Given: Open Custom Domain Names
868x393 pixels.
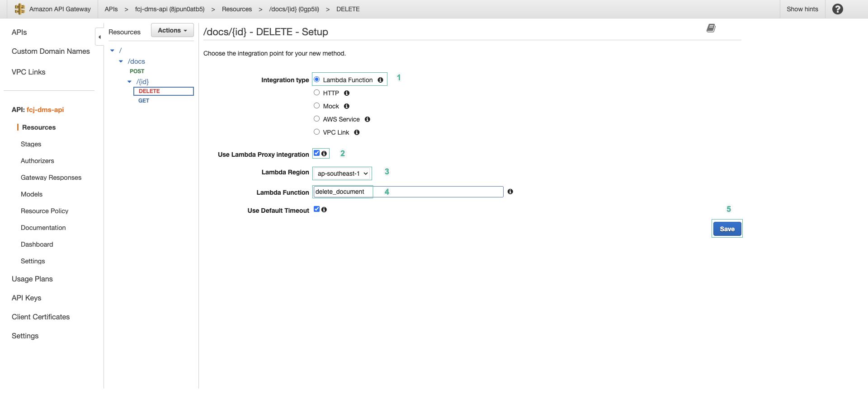Looking at the screenshot, I should click(51, 51).
